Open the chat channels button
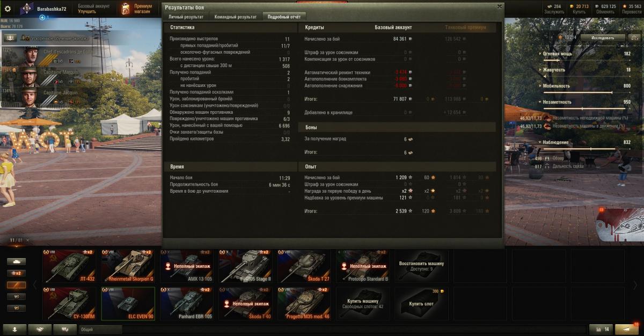 [65, 329]
